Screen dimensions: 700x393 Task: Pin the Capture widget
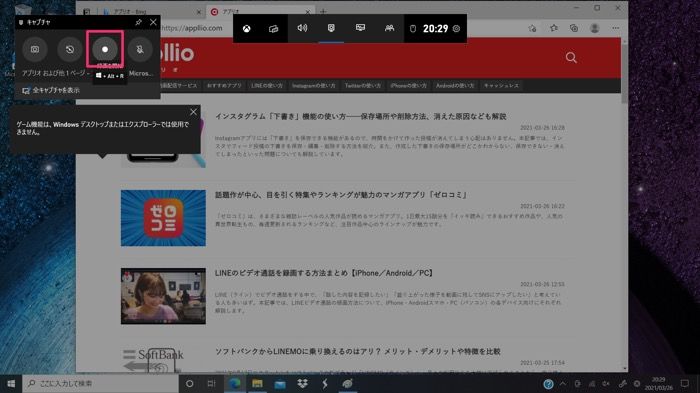[x=138, y=22]
